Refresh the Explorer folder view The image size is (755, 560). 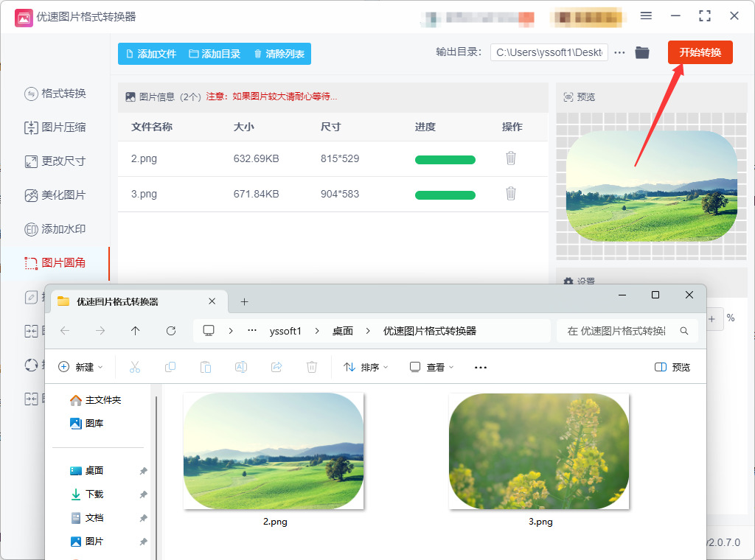tap(171, 331)
